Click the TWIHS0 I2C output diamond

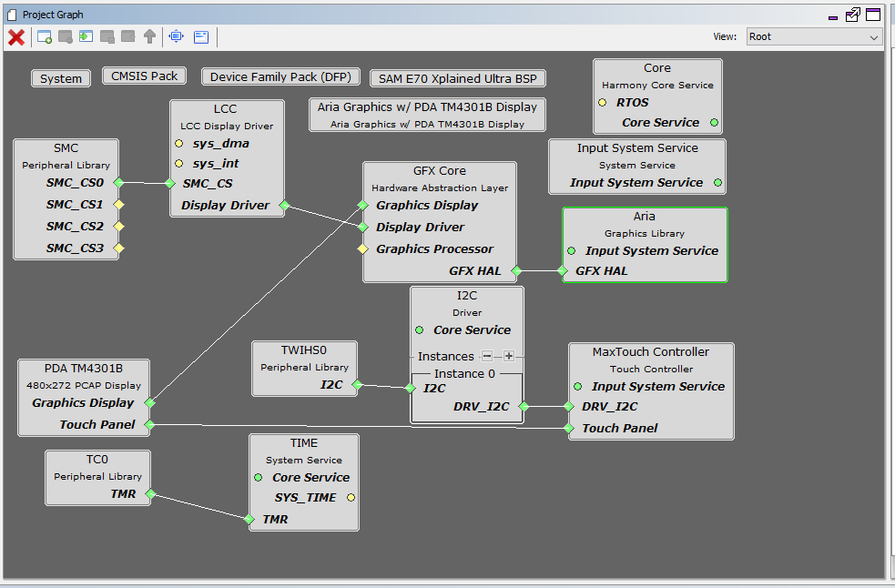click(x=357, y=385)
